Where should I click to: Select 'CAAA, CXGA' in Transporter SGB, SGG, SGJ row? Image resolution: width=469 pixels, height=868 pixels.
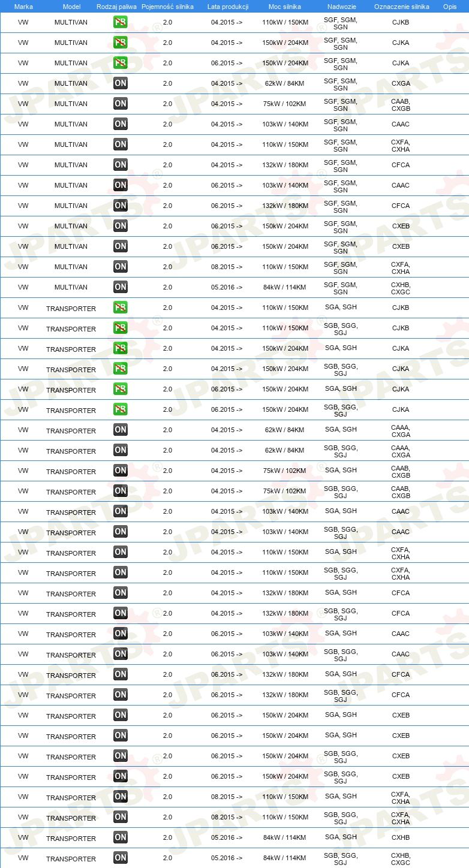coord(401,451)
